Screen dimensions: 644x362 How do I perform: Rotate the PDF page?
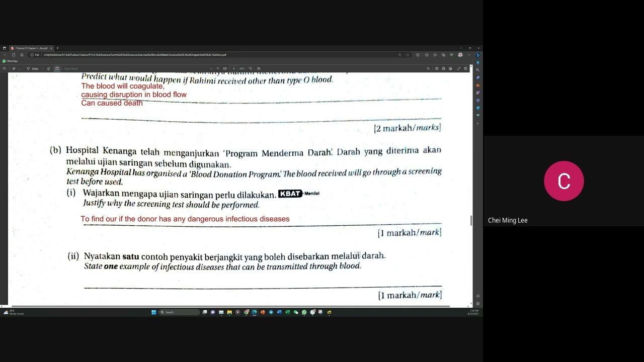tap(250, 68)
